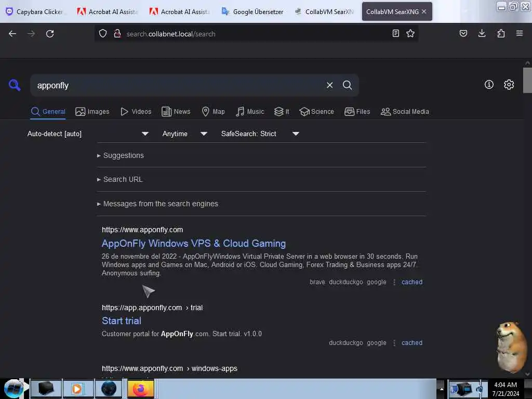Image resolution: width=532 pixels, height=399 pixels.
Task: Click the app.apponfly.com trial URL
Action: [152, 308]
